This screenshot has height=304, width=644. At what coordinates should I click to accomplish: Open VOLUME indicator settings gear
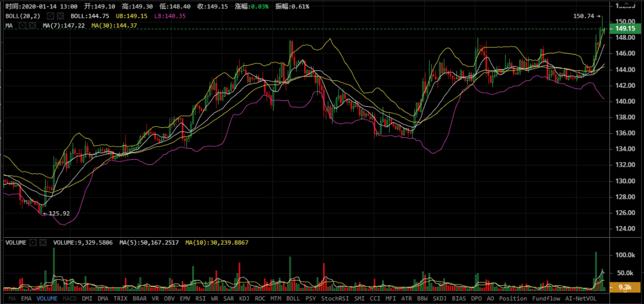pyautogui.click(x=33, y=243)
